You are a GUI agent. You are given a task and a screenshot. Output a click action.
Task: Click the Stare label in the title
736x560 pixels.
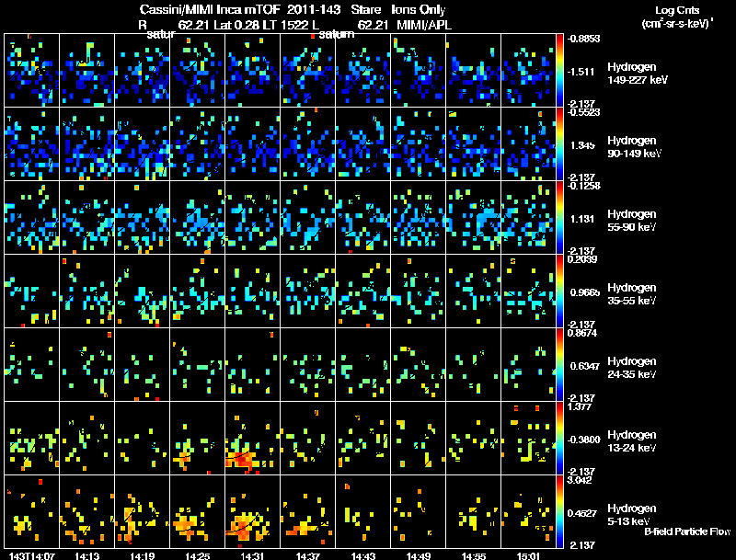365,9
